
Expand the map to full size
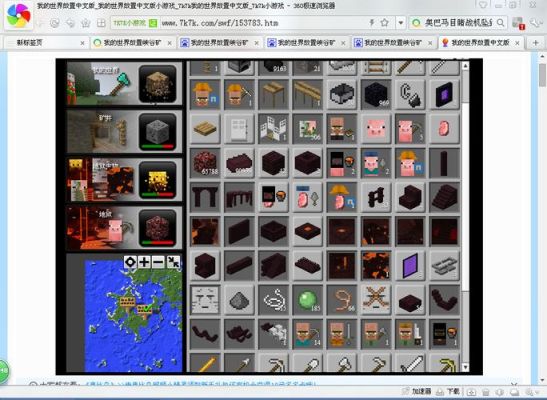point(173,262)
